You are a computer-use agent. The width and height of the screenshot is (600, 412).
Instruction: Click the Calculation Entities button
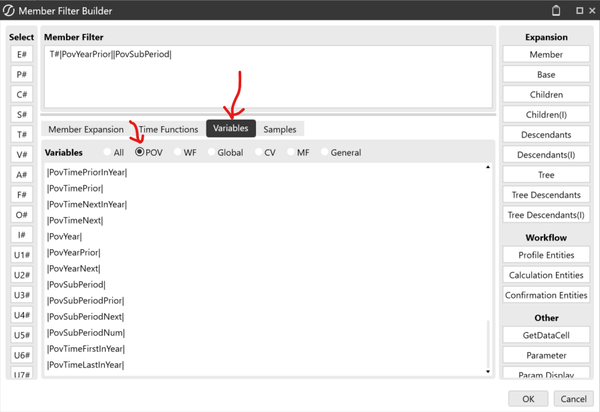(x=546, y=275)
